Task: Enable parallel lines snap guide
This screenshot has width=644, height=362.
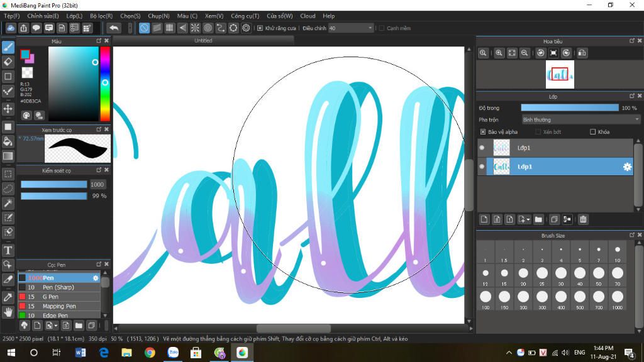Action: pos(157,28)
